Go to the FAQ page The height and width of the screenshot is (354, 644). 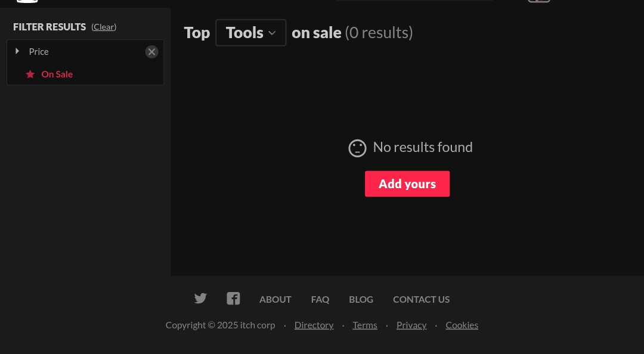tap(320, 299)
